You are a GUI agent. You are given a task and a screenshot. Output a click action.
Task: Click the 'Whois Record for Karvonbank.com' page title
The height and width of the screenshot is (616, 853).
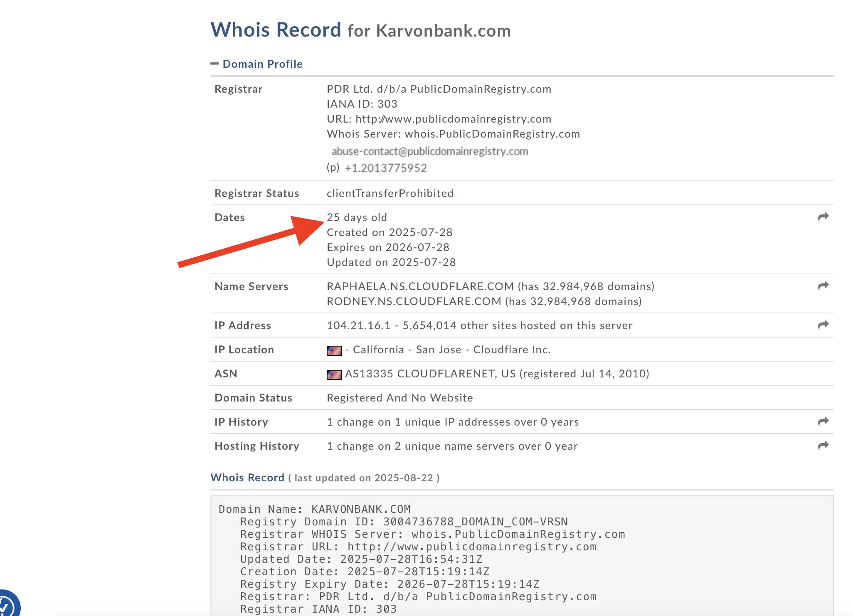coord(360,30)
